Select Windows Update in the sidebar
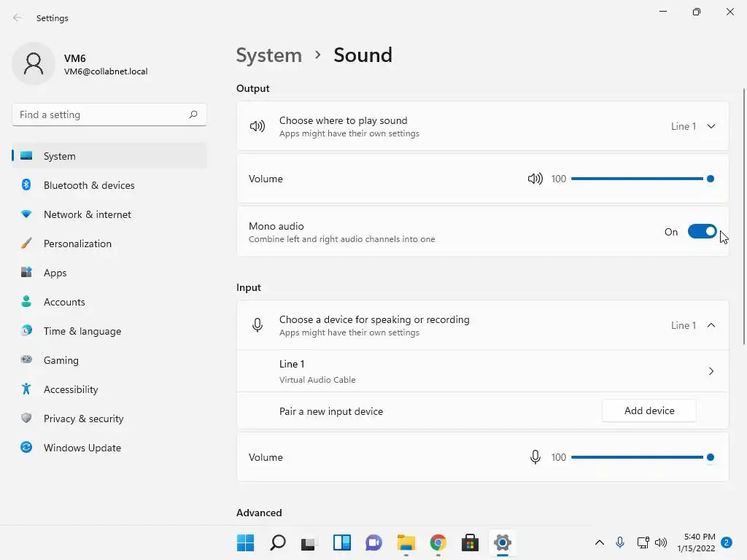 82,448
